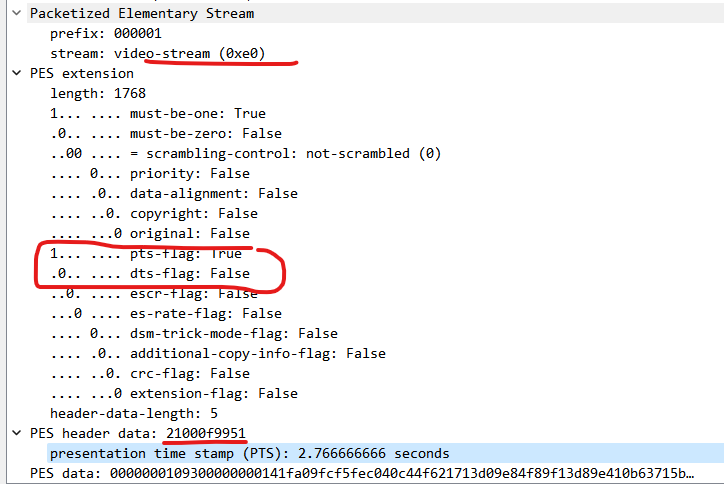The width and height of the screenshot is (724, 484).
Task: Select the length: 1768 field
Action: (98, 93)
